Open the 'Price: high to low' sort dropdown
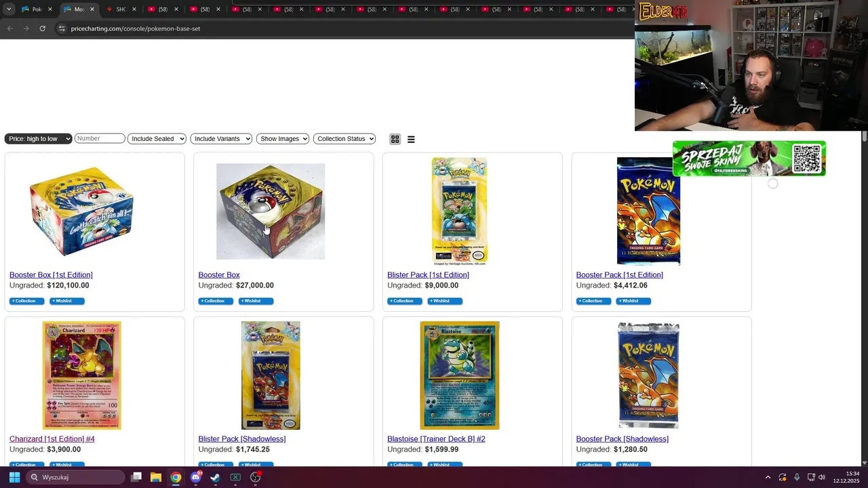 point(38,139)
